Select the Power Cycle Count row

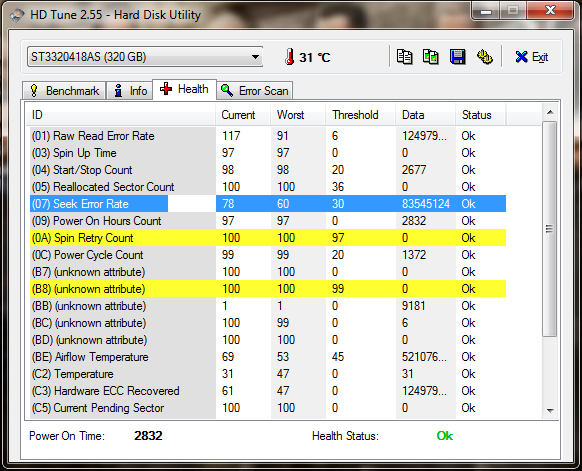tap(268, 255)
